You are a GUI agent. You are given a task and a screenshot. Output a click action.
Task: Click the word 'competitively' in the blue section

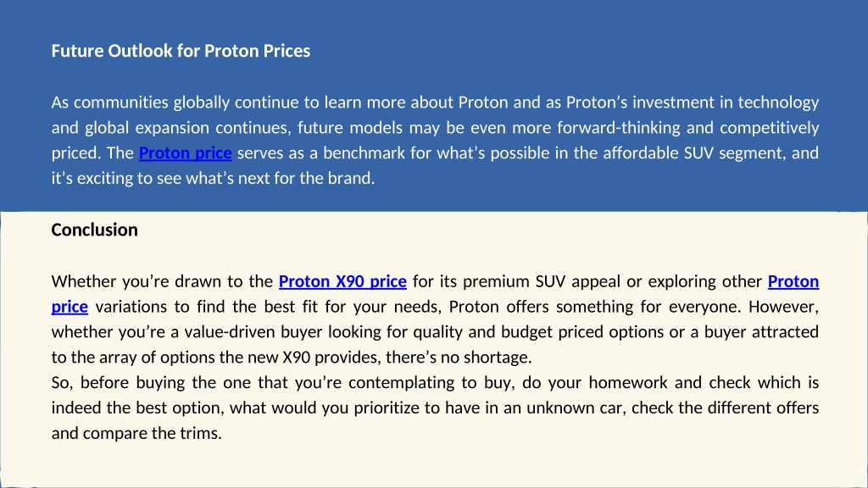pos(770,128)
